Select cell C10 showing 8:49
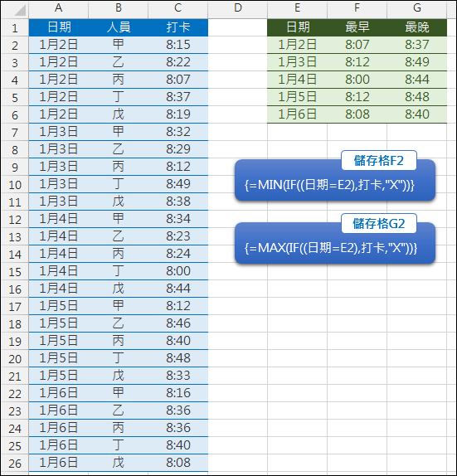The width and height of the screenshot is (457, 476). tap(178, 184)
